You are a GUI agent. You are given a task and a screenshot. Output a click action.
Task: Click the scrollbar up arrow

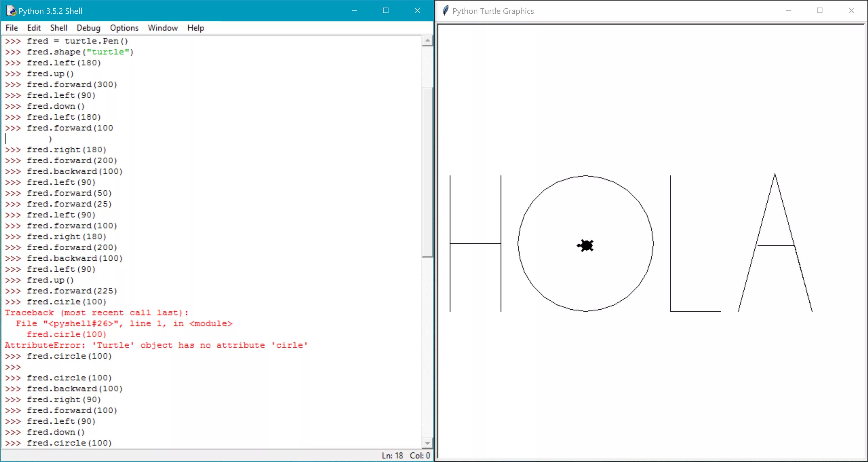427,41
